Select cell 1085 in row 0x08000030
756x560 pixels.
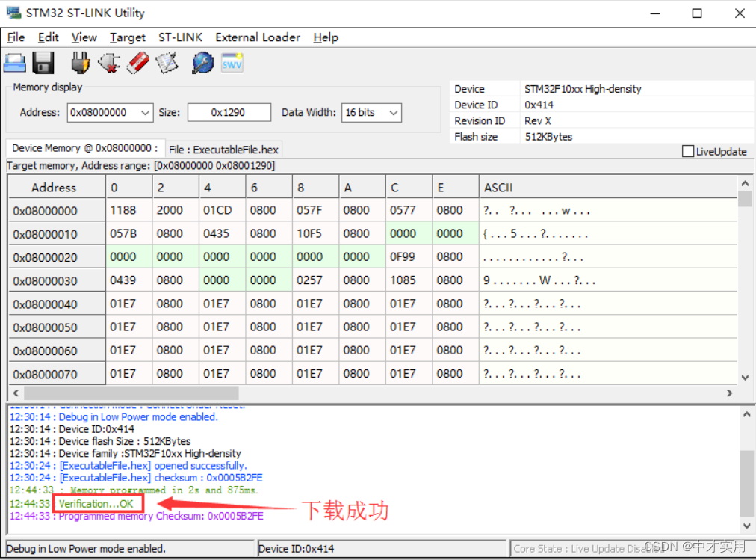(409, 280)
